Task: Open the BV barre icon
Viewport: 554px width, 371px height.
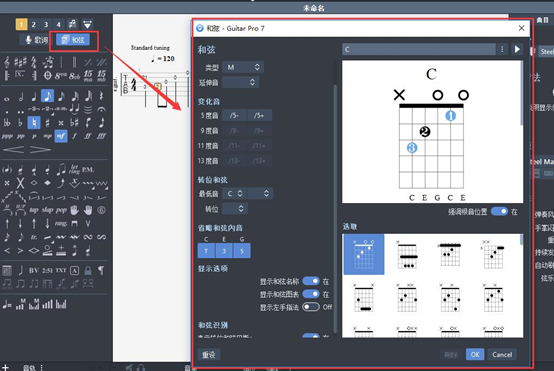Action: click(34, 271)
